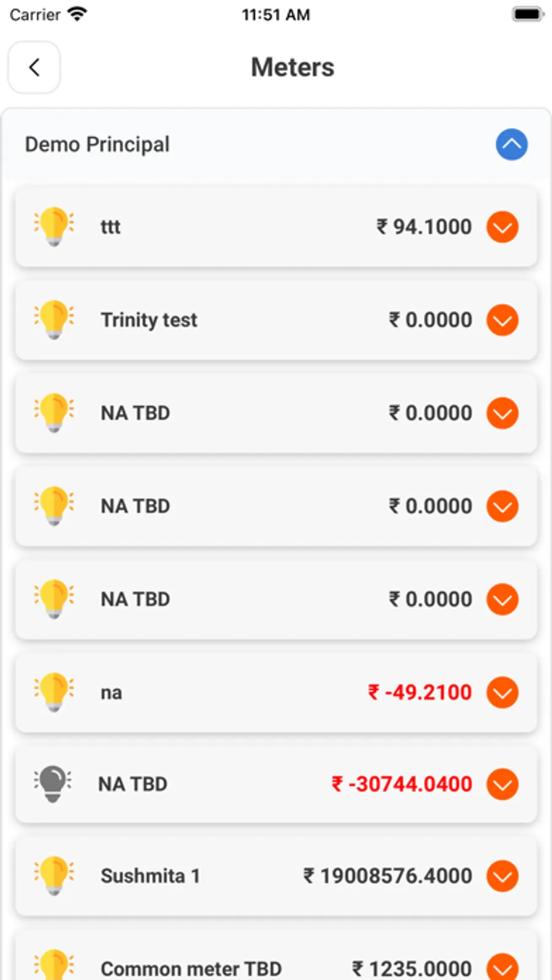Click the gray bulb icon for the inactive meter

point(53,783)
